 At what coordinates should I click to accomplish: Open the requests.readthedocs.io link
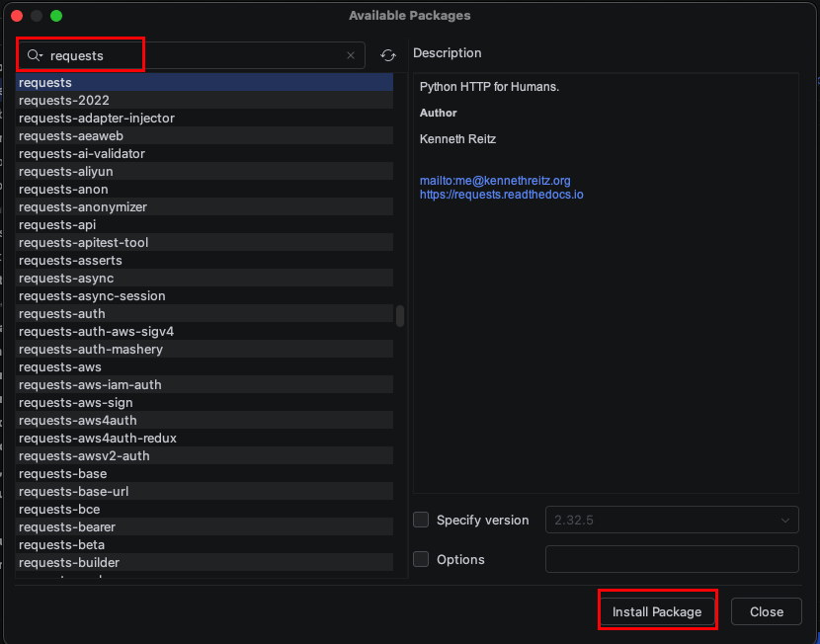tap(501, 195)
